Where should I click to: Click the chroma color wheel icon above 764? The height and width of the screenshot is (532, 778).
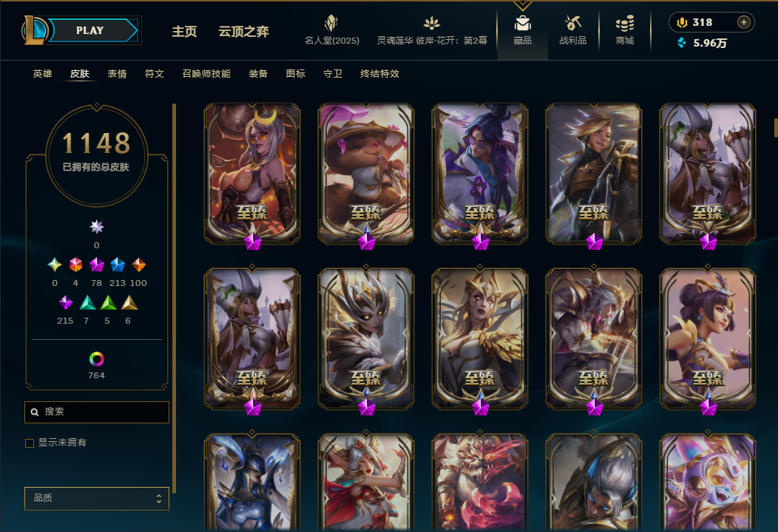coord(96,359)
